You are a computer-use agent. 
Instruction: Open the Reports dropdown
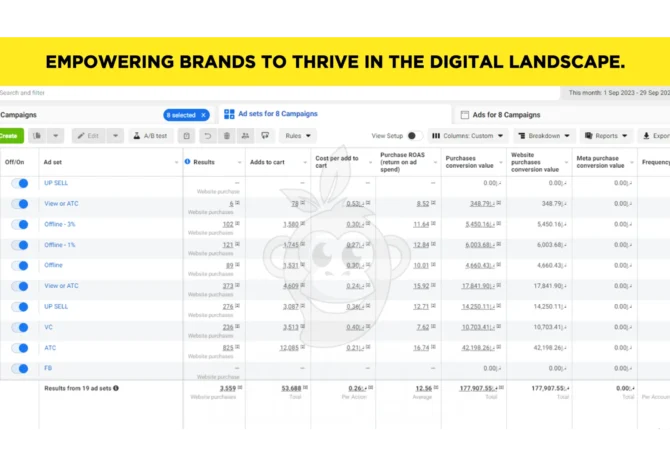pyautogui.click(x=606, y=136)
